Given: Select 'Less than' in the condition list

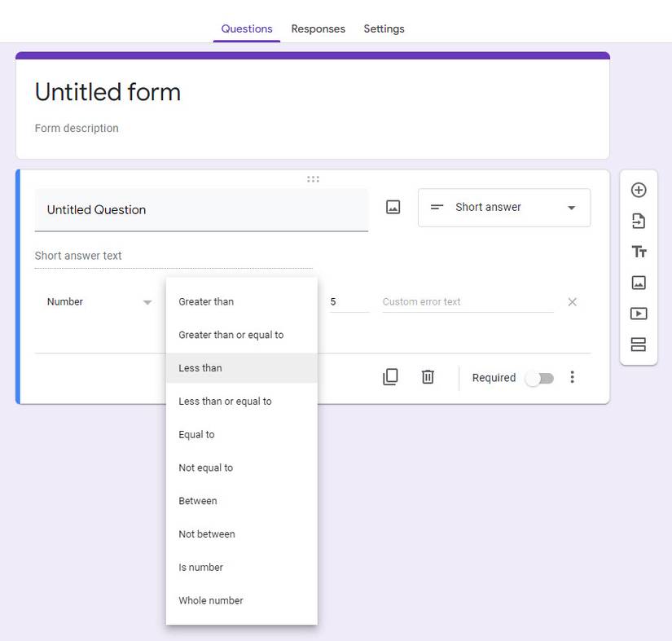Looking at the screenshot, I should 200,367.
